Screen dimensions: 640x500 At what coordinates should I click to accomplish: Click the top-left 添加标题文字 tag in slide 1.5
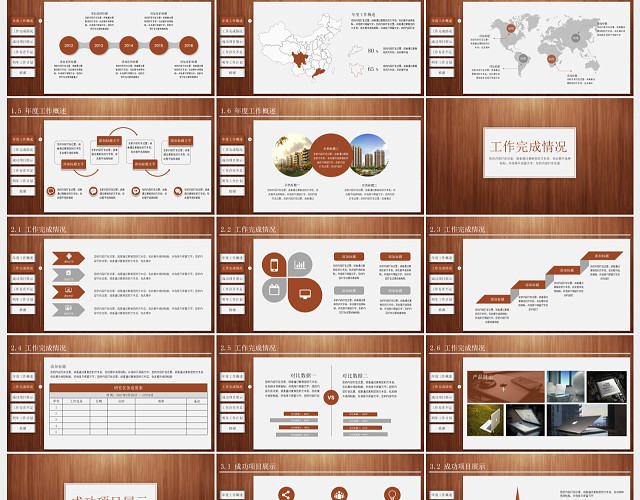[109, 141]
